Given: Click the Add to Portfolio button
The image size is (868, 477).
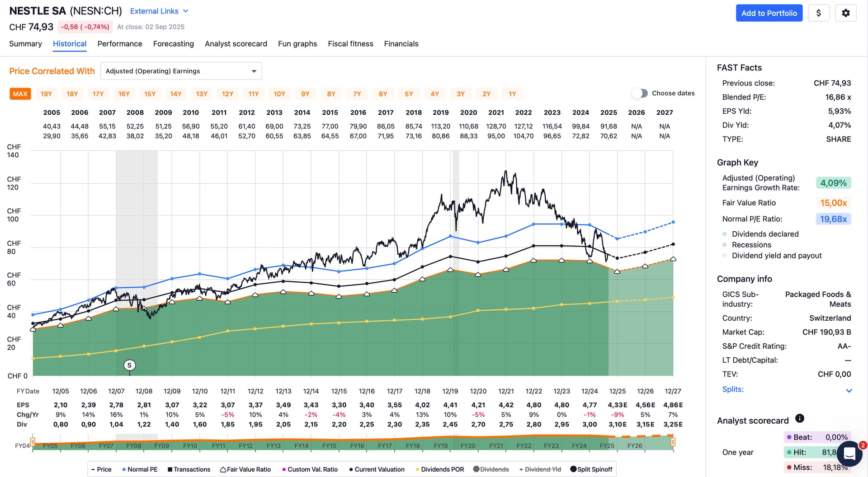Looking at the screenshot, I should point(769,13).
